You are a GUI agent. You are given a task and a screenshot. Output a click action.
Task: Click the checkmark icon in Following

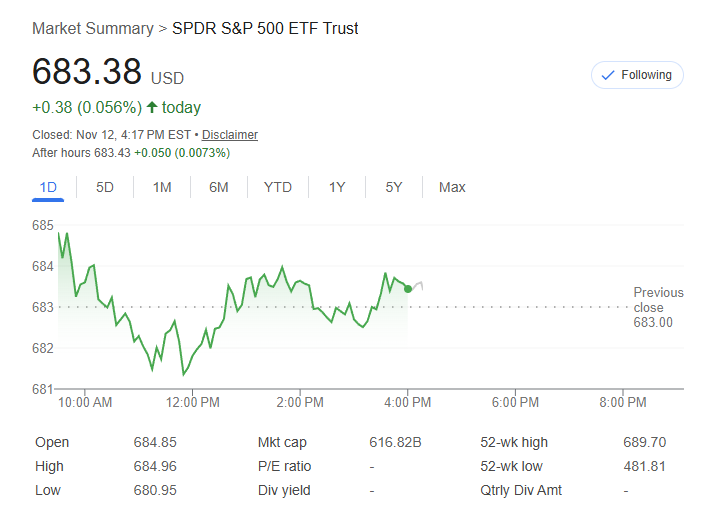coord(607,75)
